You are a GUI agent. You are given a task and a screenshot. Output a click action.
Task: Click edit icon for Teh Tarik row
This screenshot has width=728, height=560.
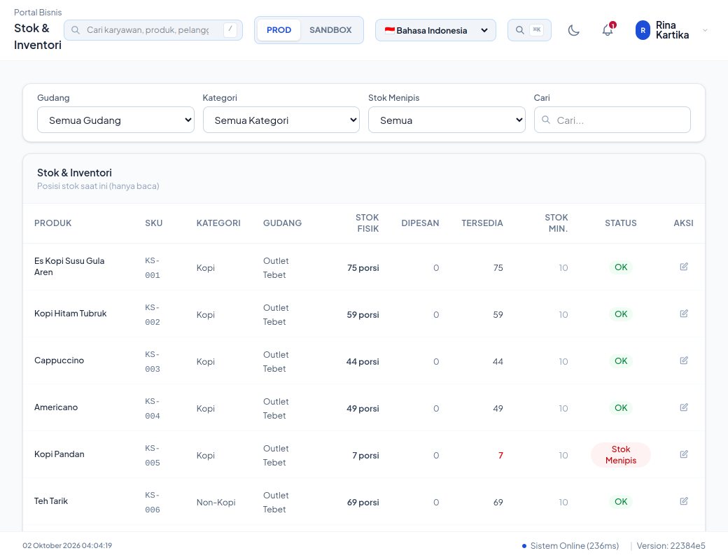[683, 501]
